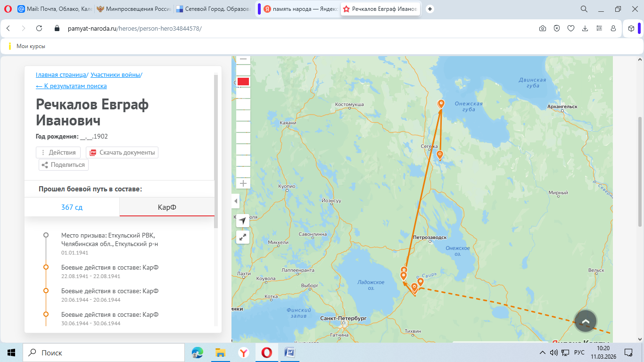Click the map marker north of Сегежа
Image resolution: width=644 pixels, height=362 pixels.
point(441,104)
